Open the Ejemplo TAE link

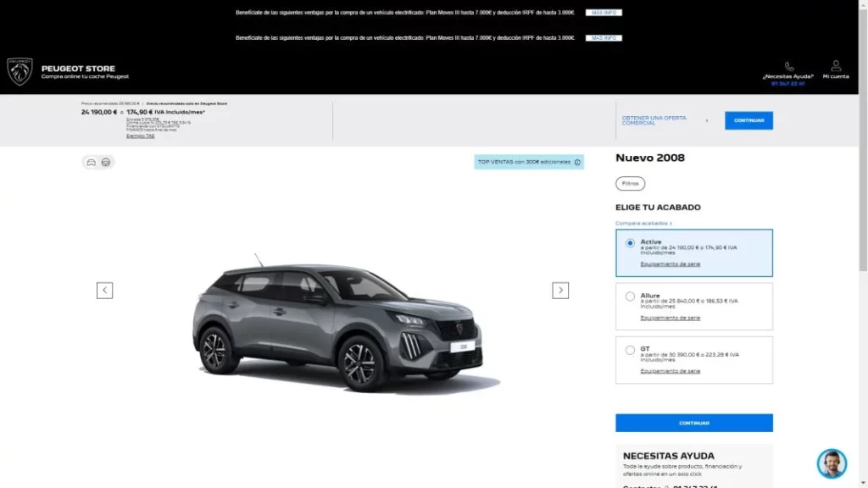(x=140, y=136)
